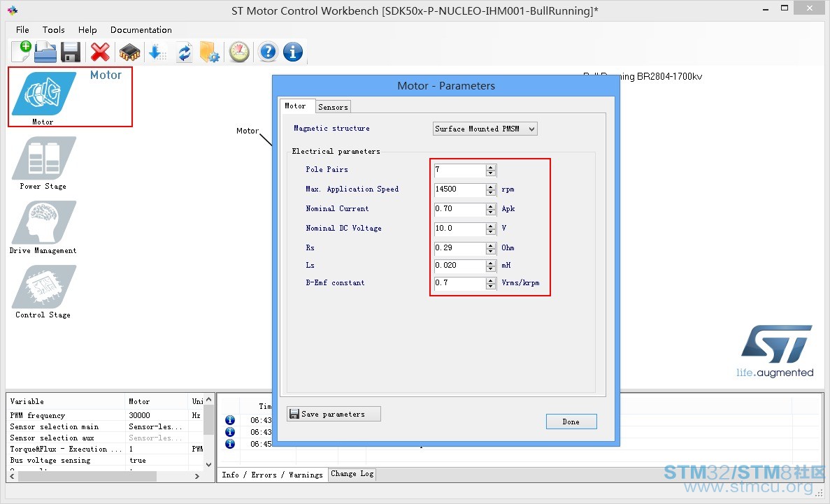Decrease Nominal DC Voltage spinner
The width and height of the screenshot is (830, 504).
tap(491, 232)
